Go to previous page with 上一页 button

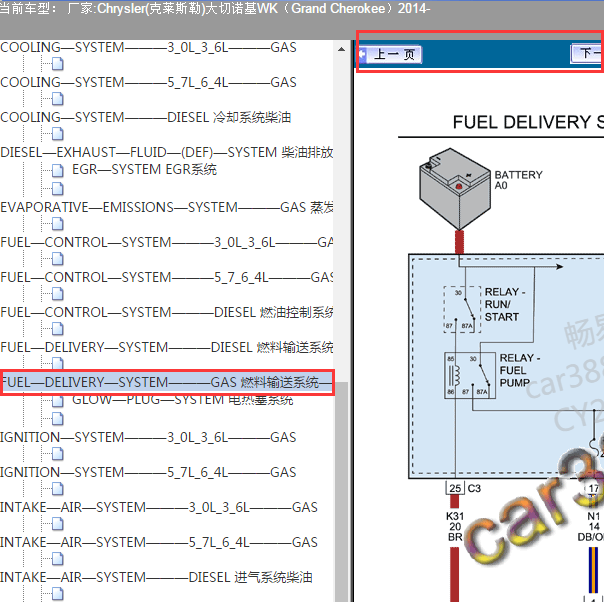coord(390,54)
